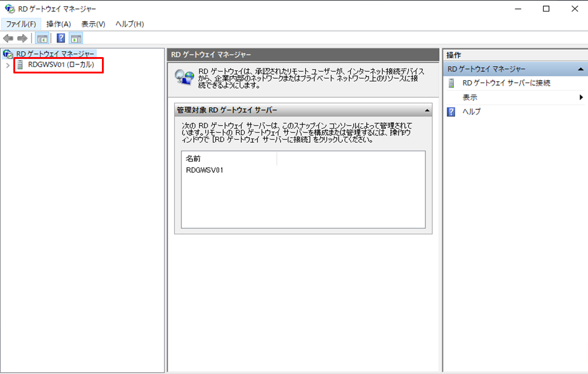Open the 表示 submenu arrow in actions pane
The image size is (588, 374).
[581, 97]
